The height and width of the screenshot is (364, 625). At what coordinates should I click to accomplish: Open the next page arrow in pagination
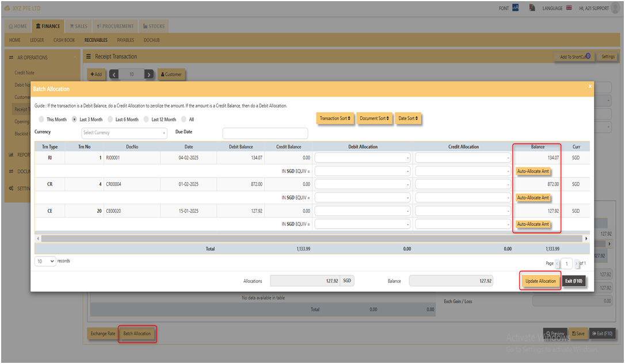576,263
